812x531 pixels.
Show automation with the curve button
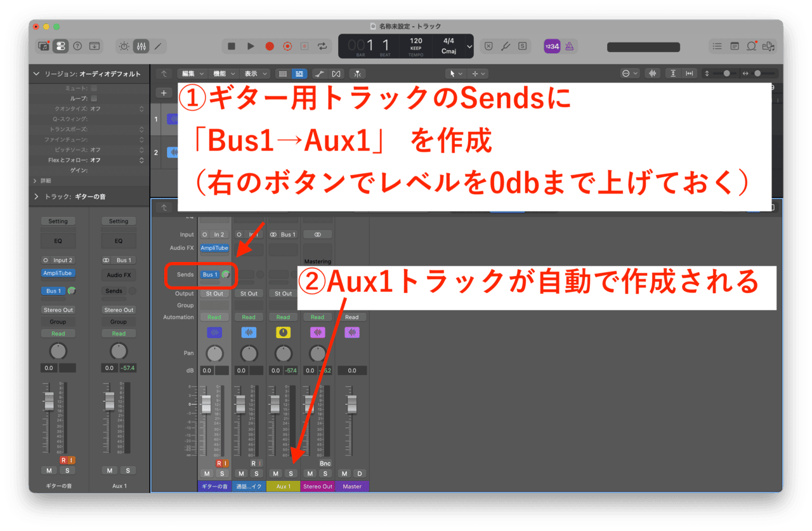[x=320, y=74]
